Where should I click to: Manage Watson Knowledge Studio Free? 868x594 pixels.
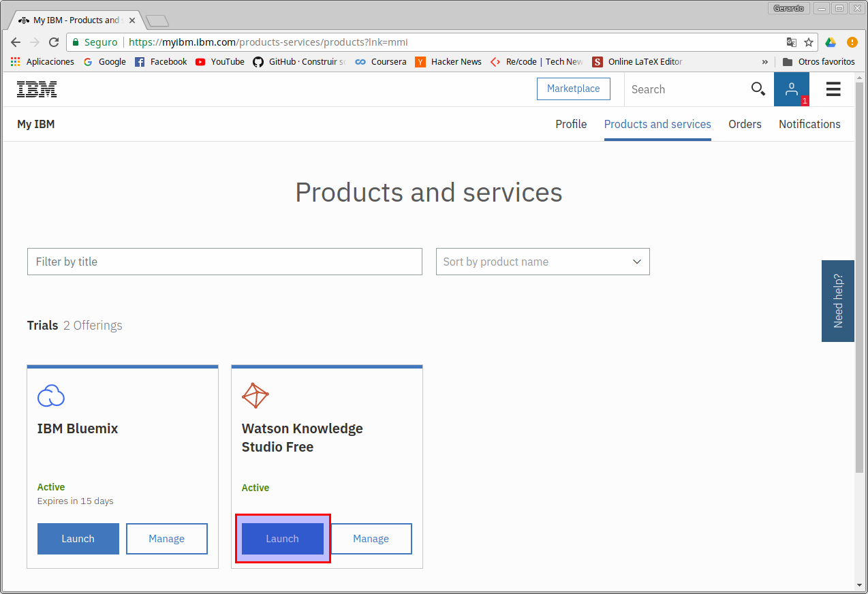(371, 539)
